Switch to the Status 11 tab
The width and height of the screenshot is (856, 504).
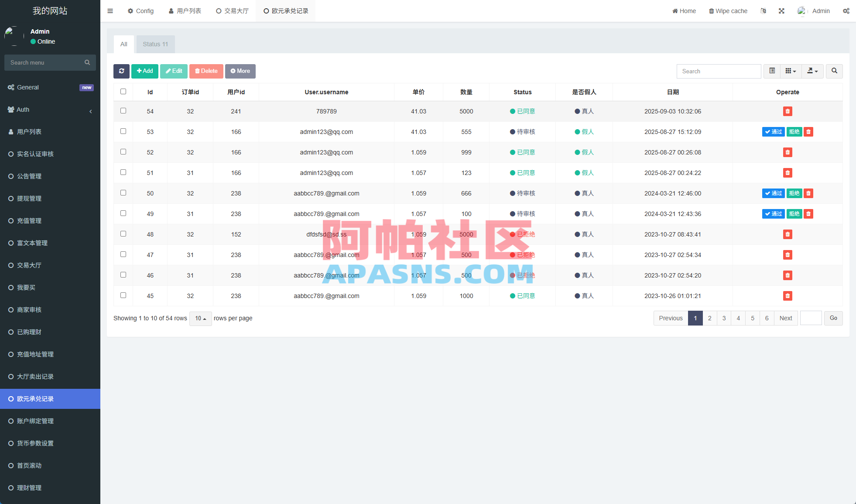[x=155, y=44]
